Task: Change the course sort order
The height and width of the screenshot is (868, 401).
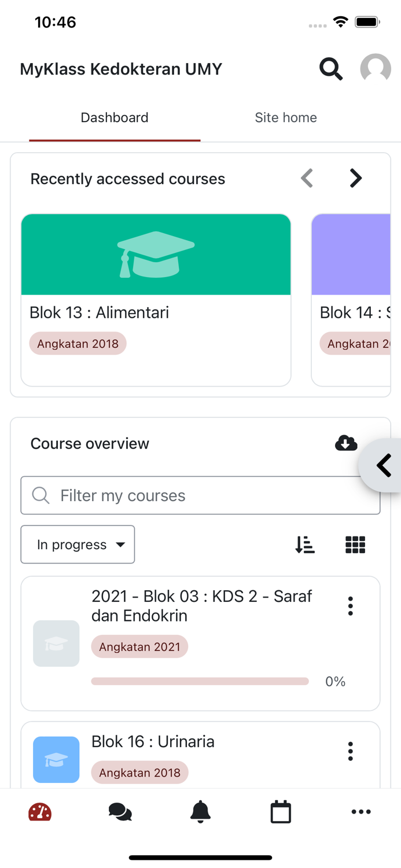Action: click(305, 544)
